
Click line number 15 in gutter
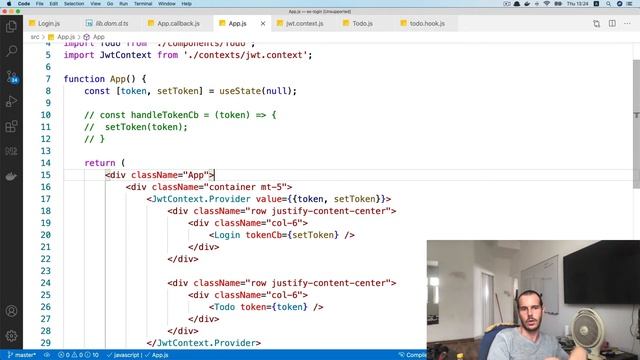pyautogui.click(x=46, y=175)
